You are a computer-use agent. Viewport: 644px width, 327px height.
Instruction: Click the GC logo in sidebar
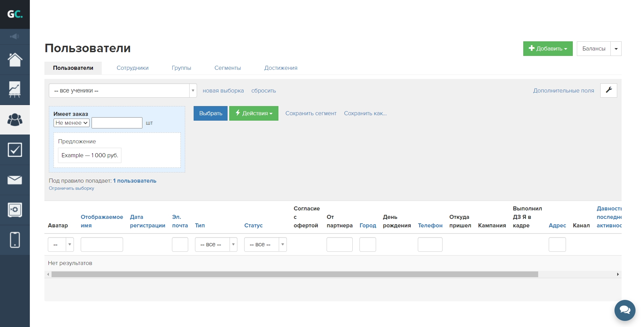[x=15, y=14]
